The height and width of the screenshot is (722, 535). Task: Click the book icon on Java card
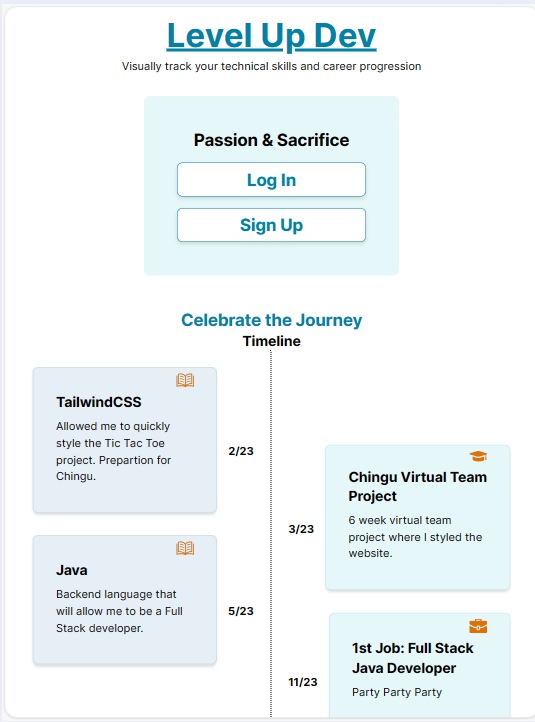pyautogui.click(x=185, y=548)
